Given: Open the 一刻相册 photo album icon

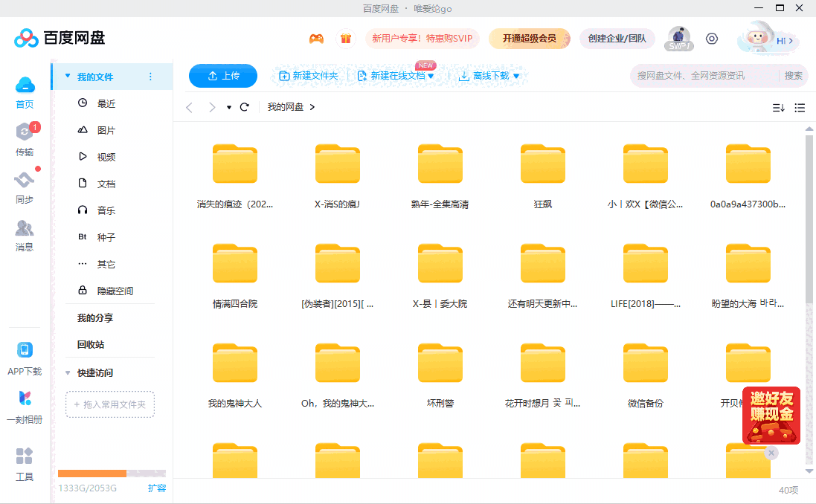Looking at the screenshot, I should point(25,399).
